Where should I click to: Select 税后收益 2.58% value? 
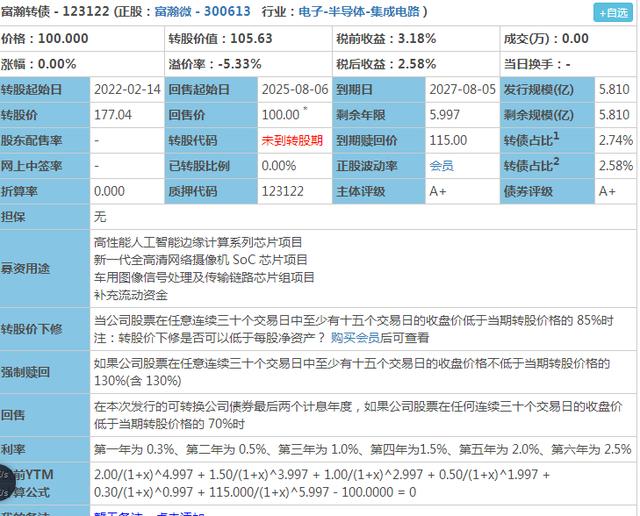417,64
